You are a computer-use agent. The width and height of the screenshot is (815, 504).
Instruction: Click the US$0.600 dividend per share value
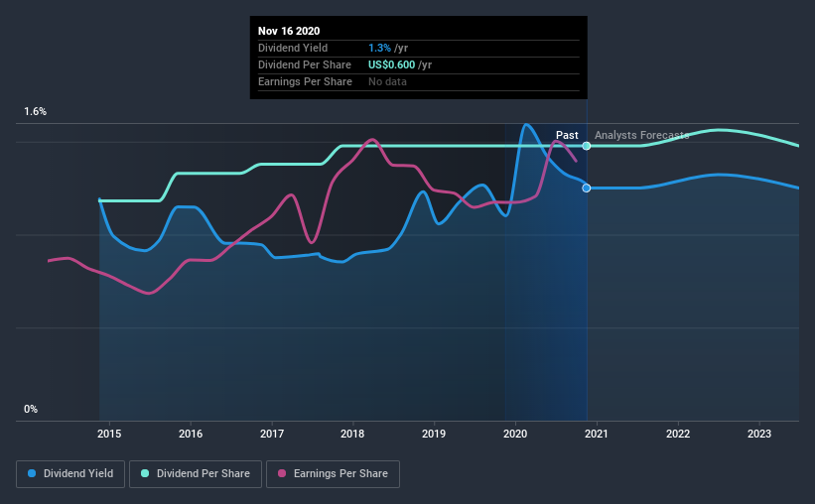(392, 64)
